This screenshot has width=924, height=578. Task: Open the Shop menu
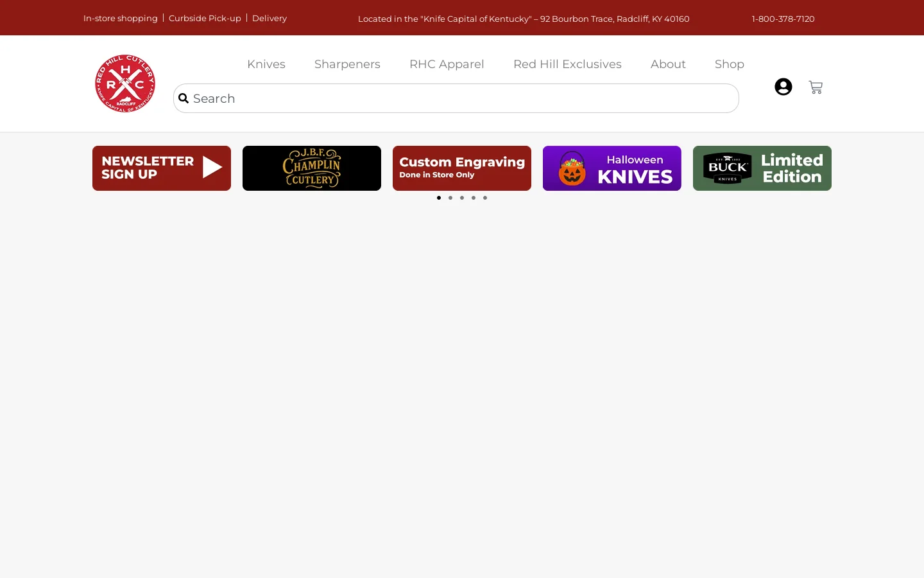pos(730,64)
